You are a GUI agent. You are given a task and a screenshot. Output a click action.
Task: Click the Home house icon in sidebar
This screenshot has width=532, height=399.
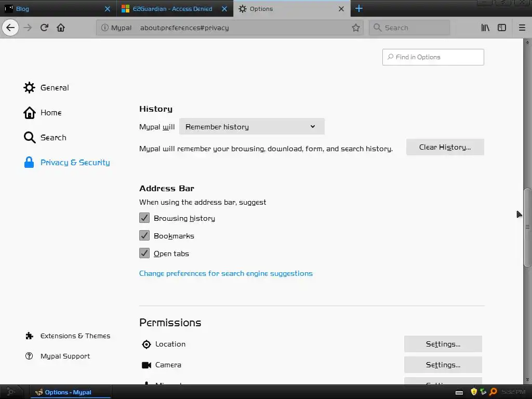point(29,113)
